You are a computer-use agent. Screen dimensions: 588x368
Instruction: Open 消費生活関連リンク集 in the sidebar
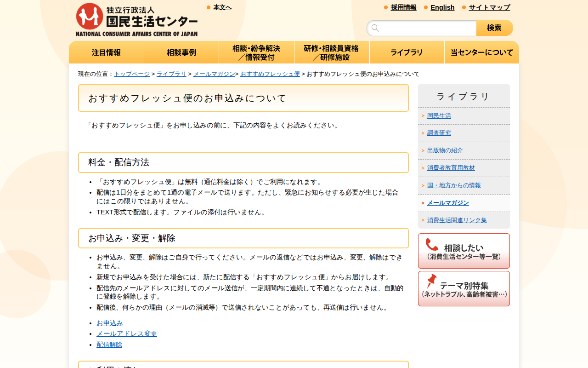457,220
